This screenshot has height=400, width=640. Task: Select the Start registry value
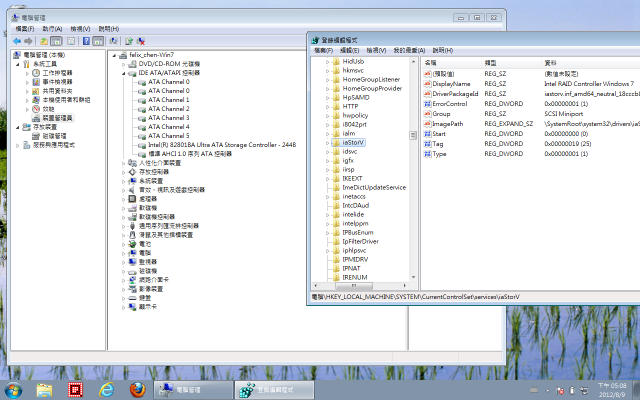point(439,134)
